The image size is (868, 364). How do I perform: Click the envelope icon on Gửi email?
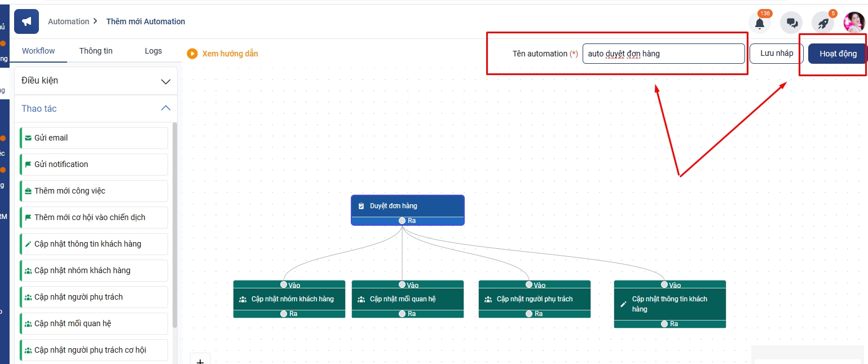28,138
